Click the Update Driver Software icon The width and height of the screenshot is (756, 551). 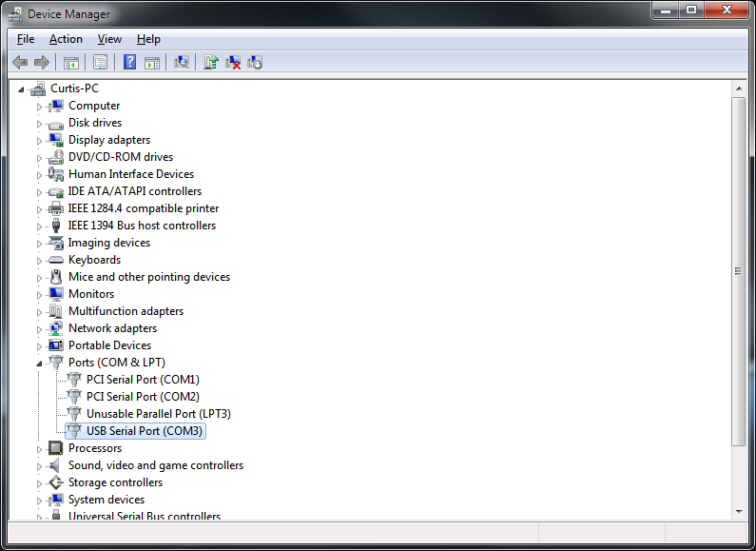[x=210, y=62]
